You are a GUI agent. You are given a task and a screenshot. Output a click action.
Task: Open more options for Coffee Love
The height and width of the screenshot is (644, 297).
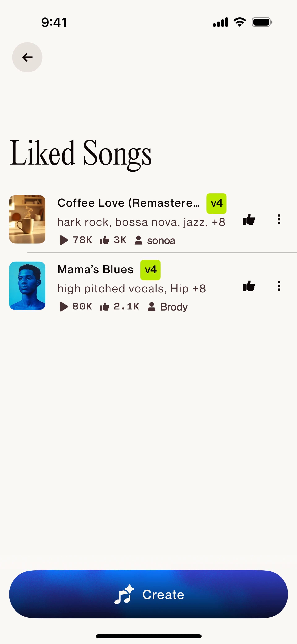(279, 220)
